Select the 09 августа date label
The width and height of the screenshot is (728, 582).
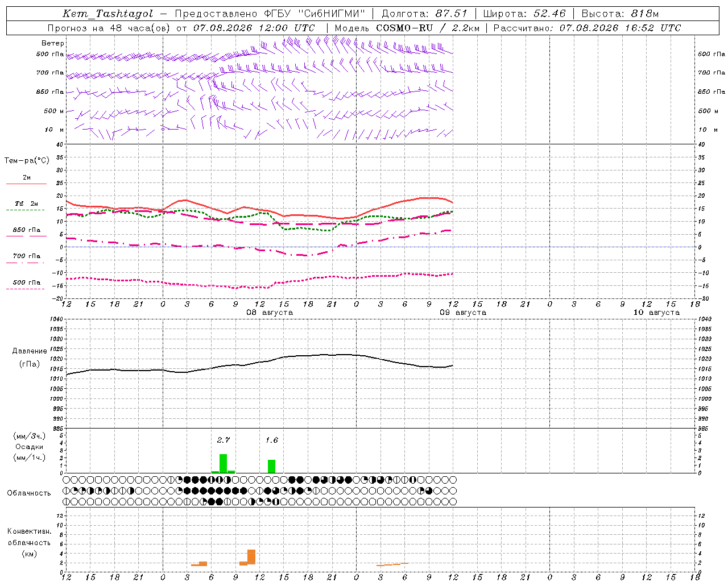point(463,313)
